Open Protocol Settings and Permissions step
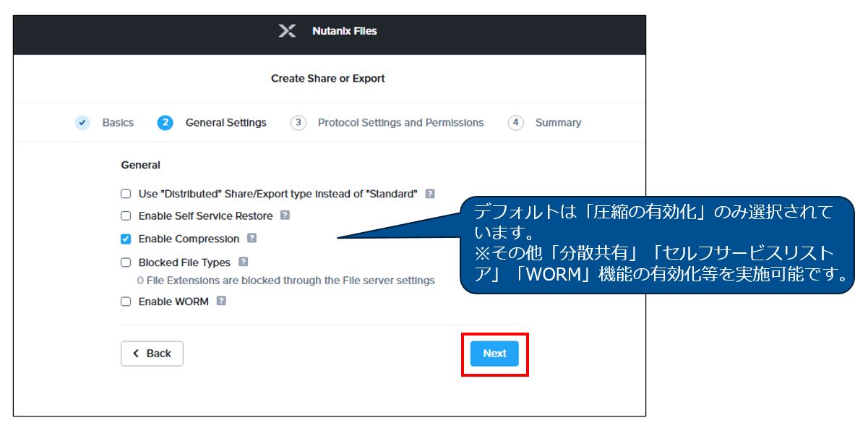Image resolution: width=868 pixels, height=423 pixels. (x=400, y=122)
